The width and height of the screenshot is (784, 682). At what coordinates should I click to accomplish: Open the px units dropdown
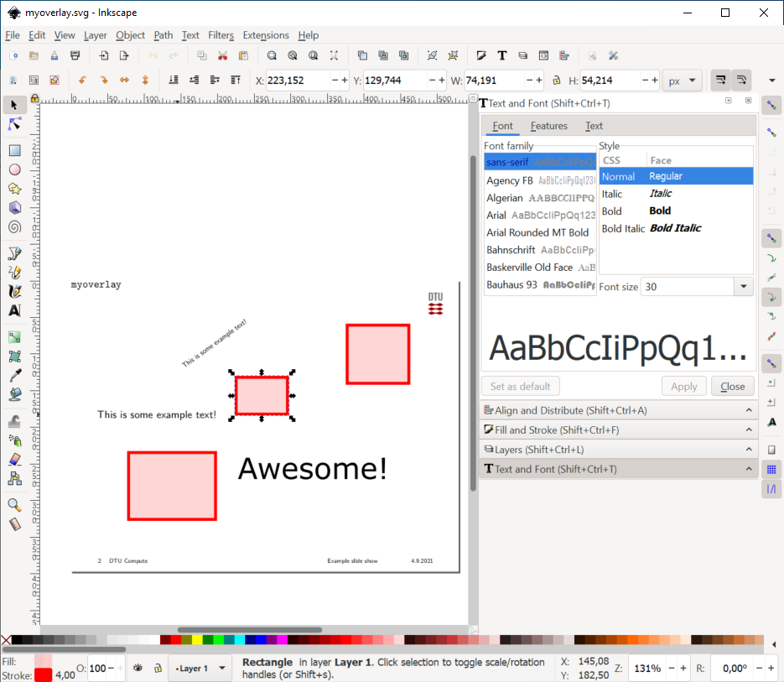682,81
